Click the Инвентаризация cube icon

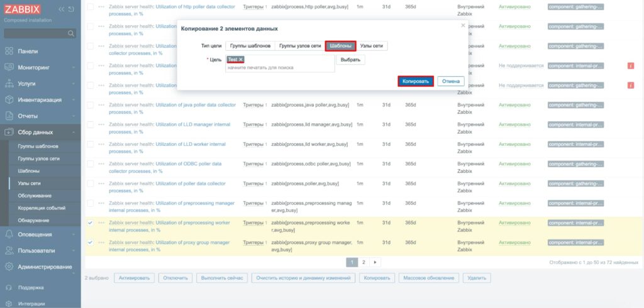tap(9, 100)
